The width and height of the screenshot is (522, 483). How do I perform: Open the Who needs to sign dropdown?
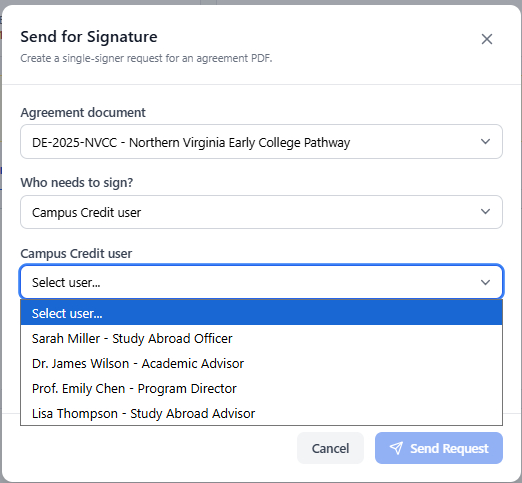click(x=261, y=212)
